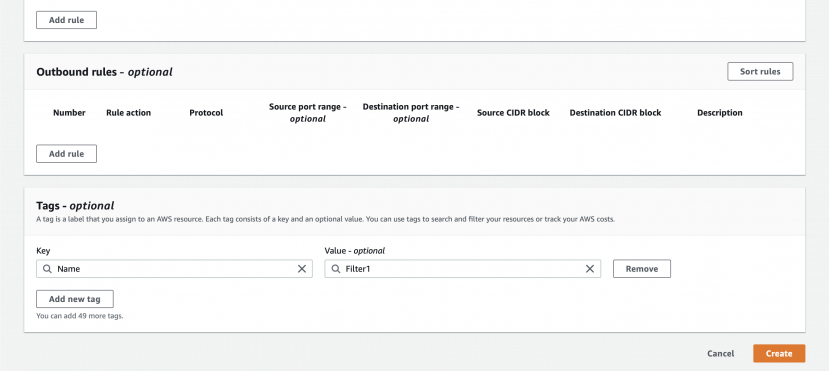The image size is (829, 371).
Task: Click the Source CIDR block column header
Action: (x=513, y=113)
